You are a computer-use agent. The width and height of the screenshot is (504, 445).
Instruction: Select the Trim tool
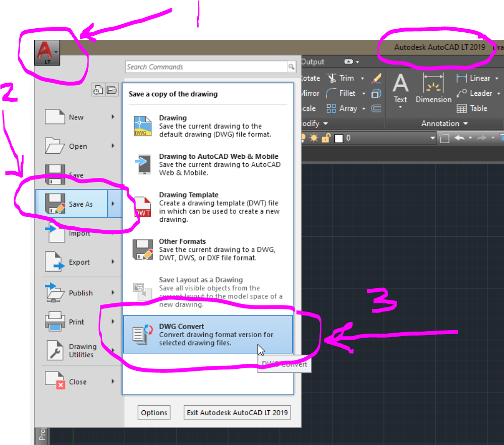point(346,78)
